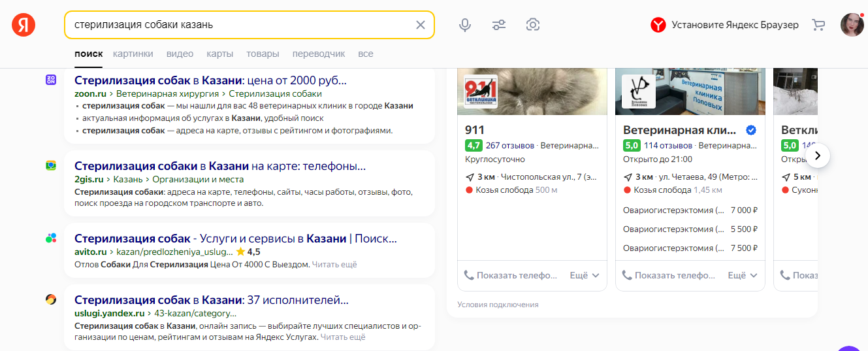
Task: Click the 2gis.ru favicon
Action: pos(51,165)
